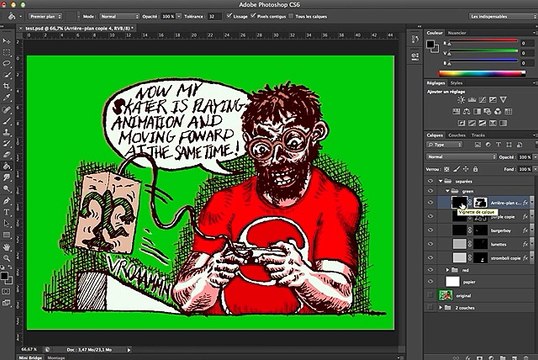The image size is (538, 360).
Task: Expand the 2 couches layer group
Action: [441, 308]
